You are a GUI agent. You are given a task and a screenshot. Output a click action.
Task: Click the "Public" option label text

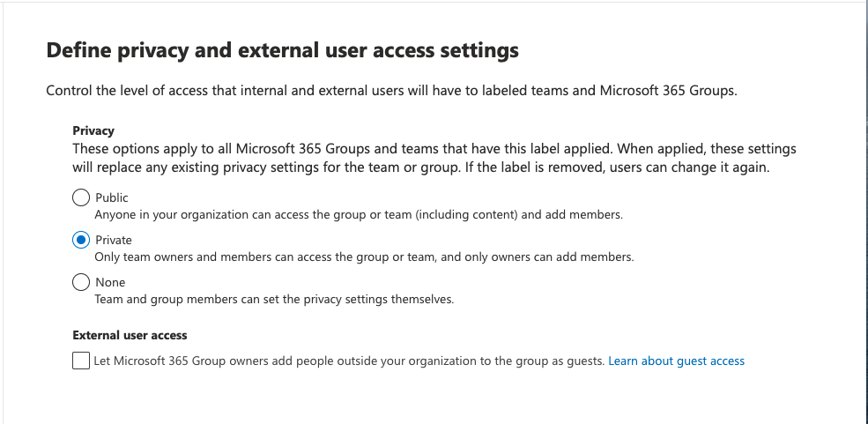[112, 197]
